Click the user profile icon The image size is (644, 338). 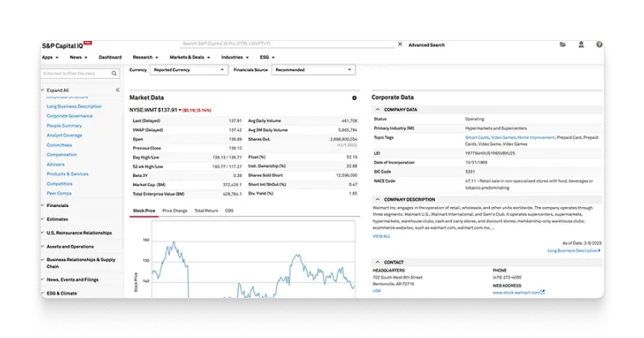(x=581, y=45)
